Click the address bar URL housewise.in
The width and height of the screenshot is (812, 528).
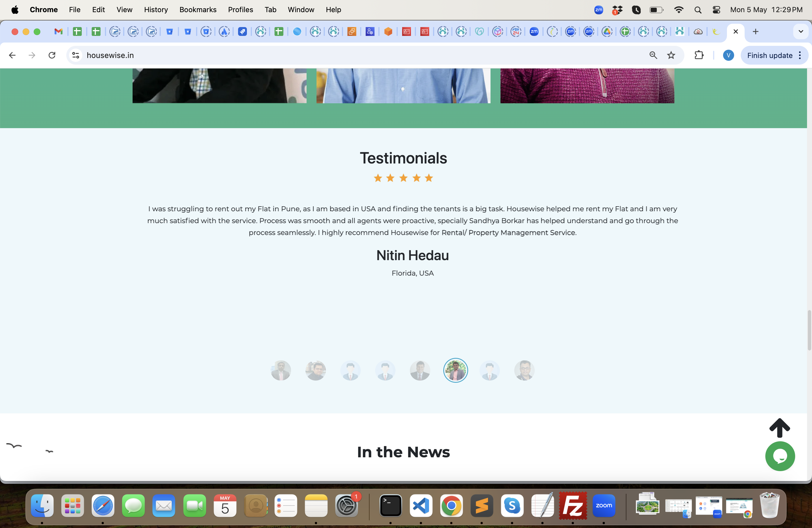[110, 55]
